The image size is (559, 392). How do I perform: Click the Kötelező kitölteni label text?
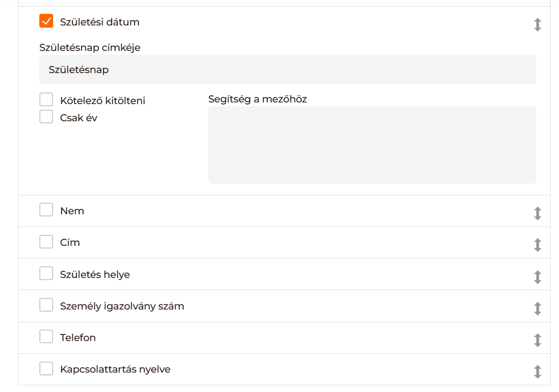(102, 101)
